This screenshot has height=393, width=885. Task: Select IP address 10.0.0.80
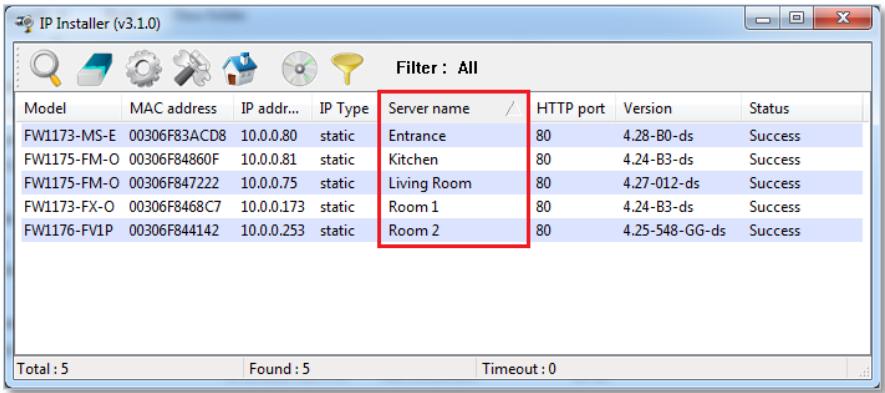coord(269,136)
